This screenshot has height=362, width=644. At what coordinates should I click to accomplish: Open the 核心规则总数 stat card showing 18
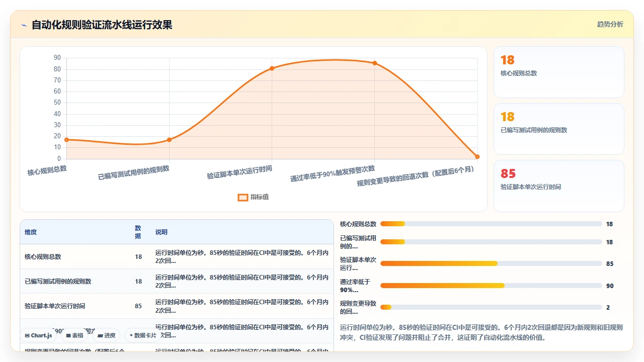pyautogui.click(x=559, y=72)
